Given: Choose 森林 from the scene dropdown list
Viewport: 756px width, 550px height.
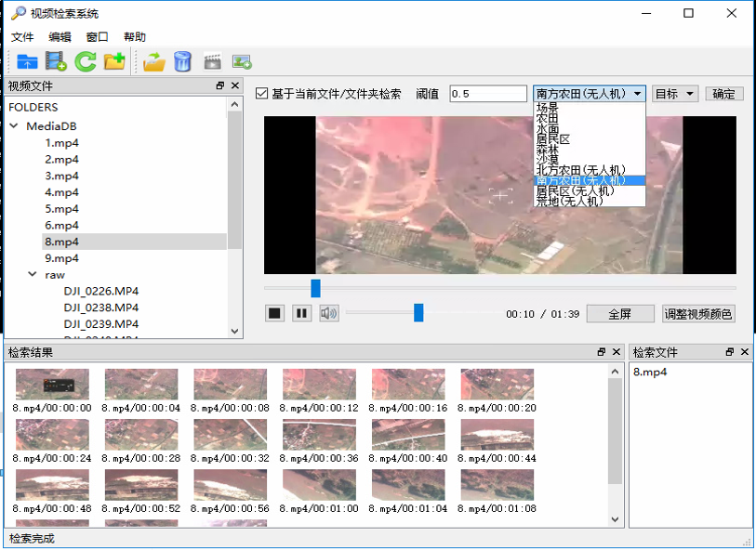Looking at the screenshot, I should (548, 150).
